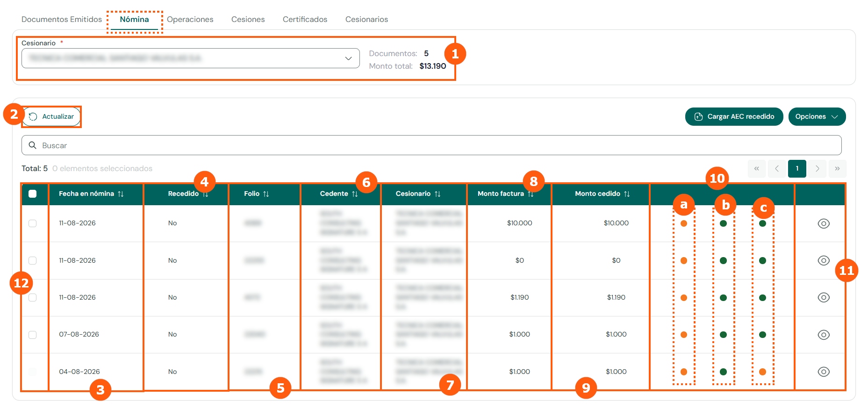
Task: Go to the first page double-chevron icon
Action: pos(756,169)
